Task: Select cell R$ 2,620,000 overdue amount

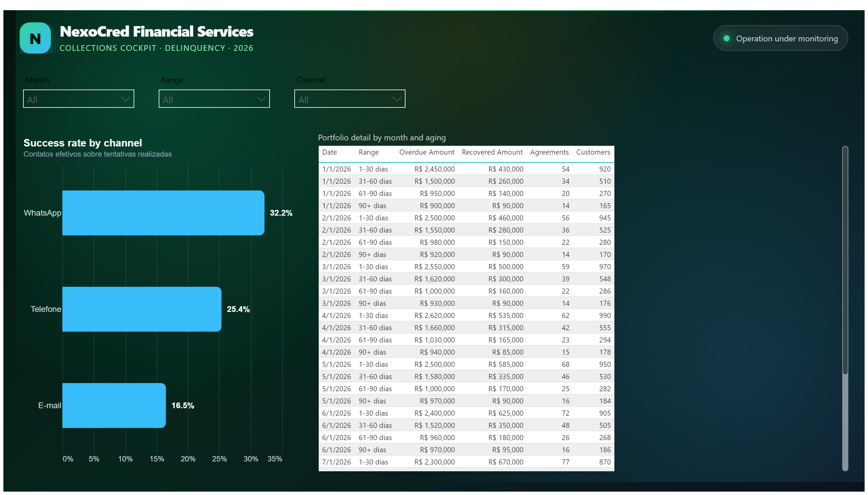Action: tap(434, 316)
